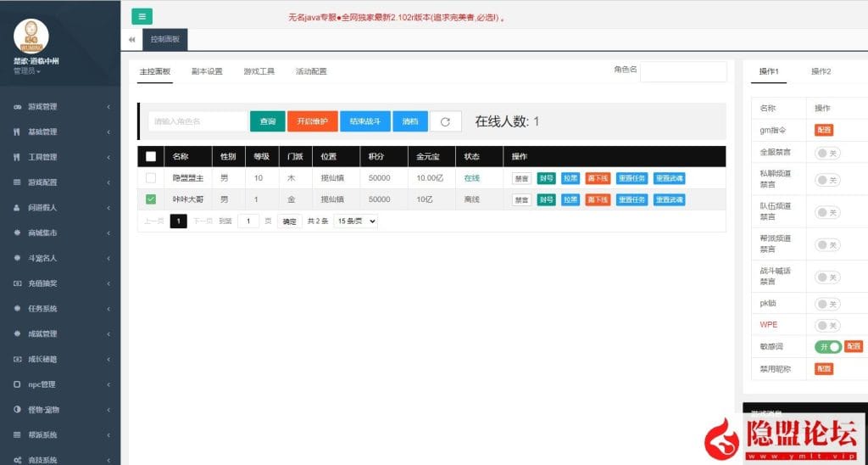The image size is (868, 465).
Task: Click the admin avatar image in the sidebar
Action: click(x=31, y=36)
